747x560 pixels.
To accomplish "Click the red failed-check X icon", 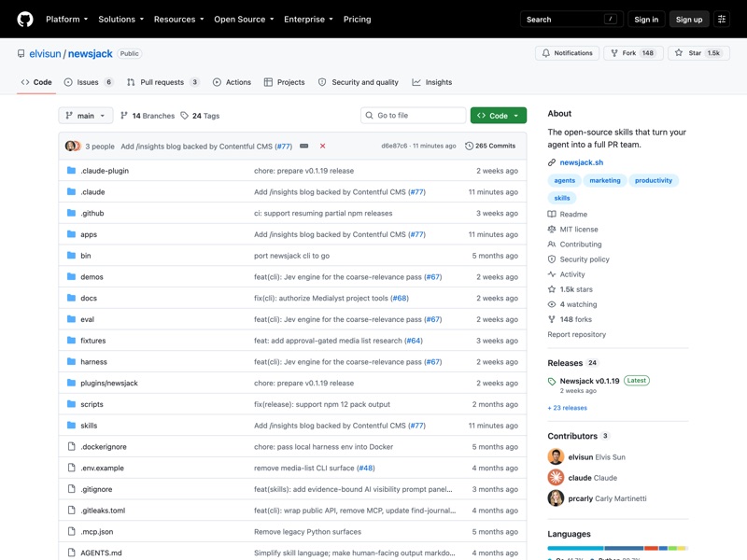I will [x=322, y=147].
